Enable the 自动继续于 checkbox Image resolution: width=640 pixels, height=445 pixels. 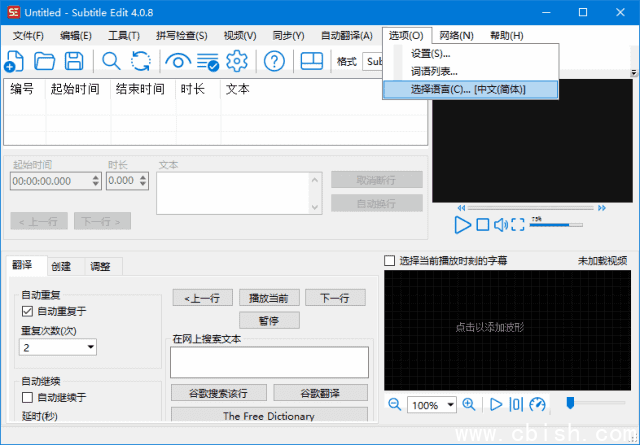pos(28,397)
